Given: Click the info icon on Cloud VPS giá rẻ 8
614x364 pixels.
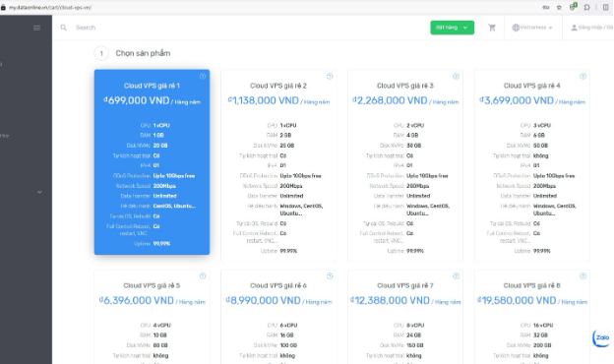Looking at the screenshot, I should (583, 275).
